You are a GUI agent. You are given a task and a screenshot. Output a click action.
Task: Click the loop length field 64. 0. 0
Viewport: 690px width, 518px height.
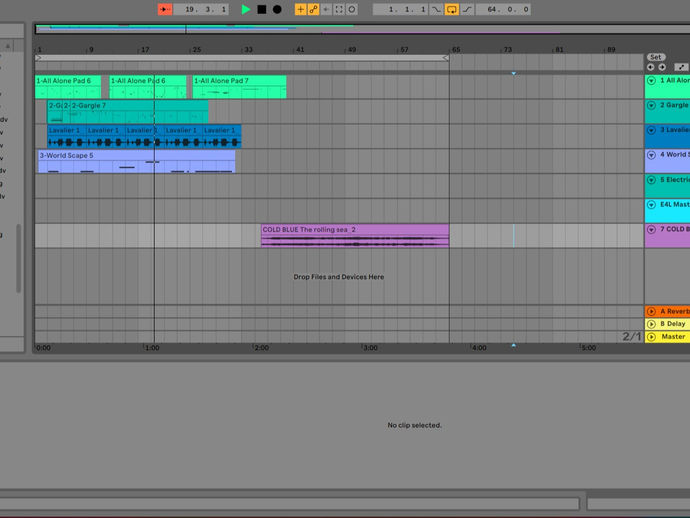click(503, 9)
